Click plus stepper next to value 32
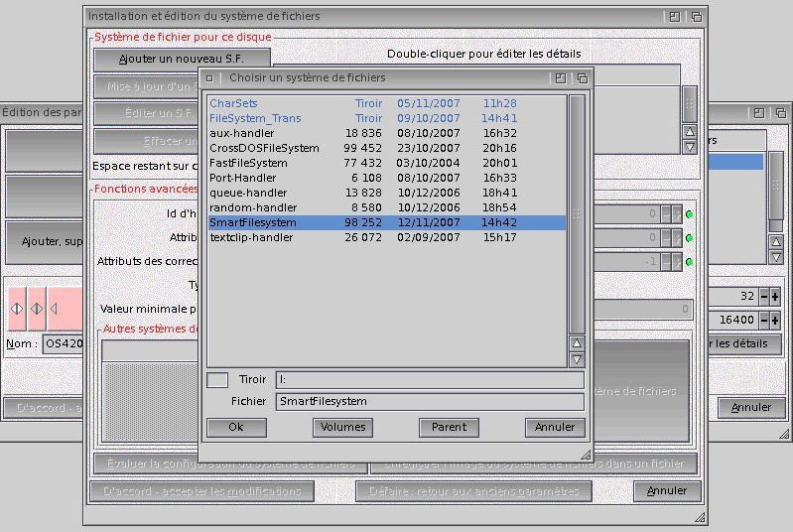This screenshot has width=793, height=532. coord(775,297)
